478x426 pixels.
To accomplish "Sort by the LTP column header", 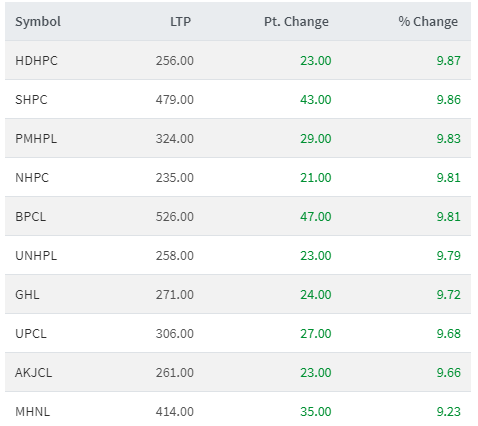I will pyautogui.click(x=180, y=22).
